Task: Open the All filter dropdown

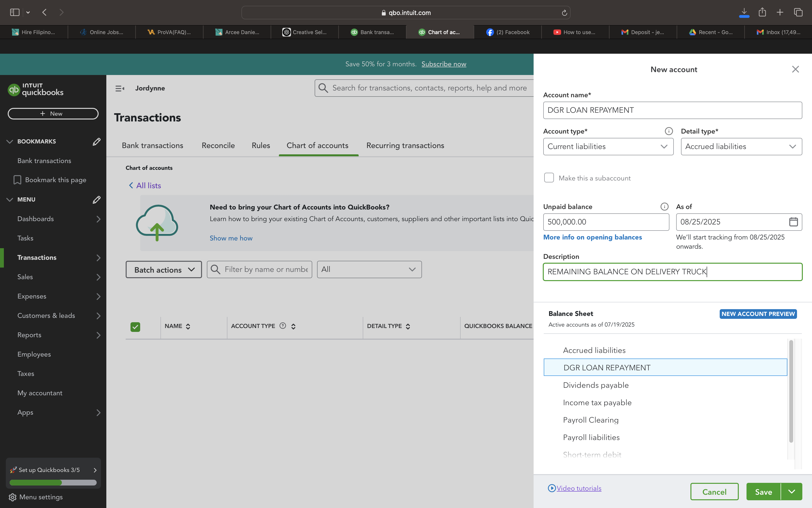Action: pyautogui.click(x=369, y=269)
